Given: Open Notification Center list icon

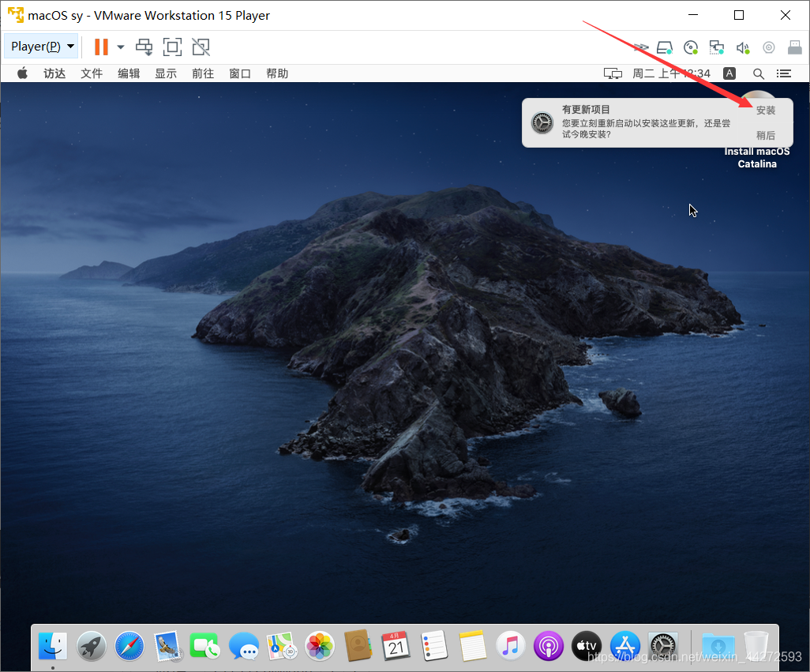Looking at the screenshot, I should (x=783, y=73).
